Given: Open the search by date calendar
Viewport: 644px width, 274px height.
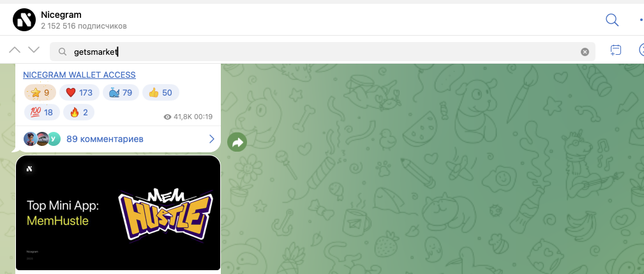Looking at the screenshot, I should point(616,50).
